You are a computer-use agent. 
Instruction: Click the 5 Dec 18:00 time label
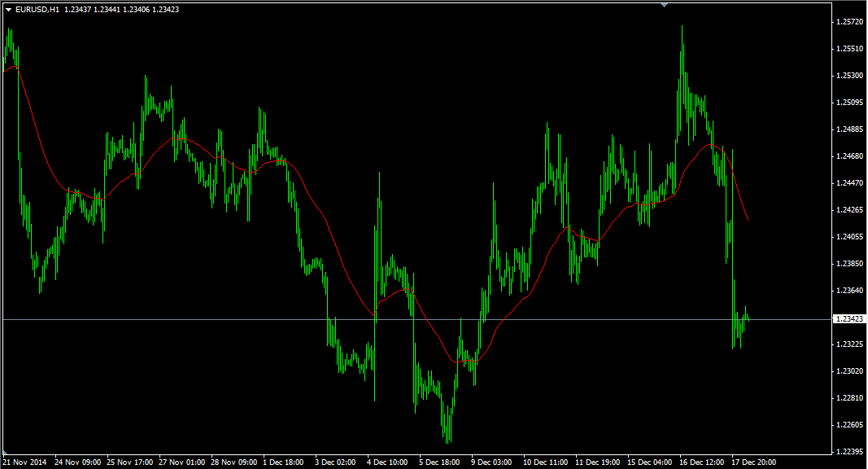pyautogui.click(x=439, y=462)
